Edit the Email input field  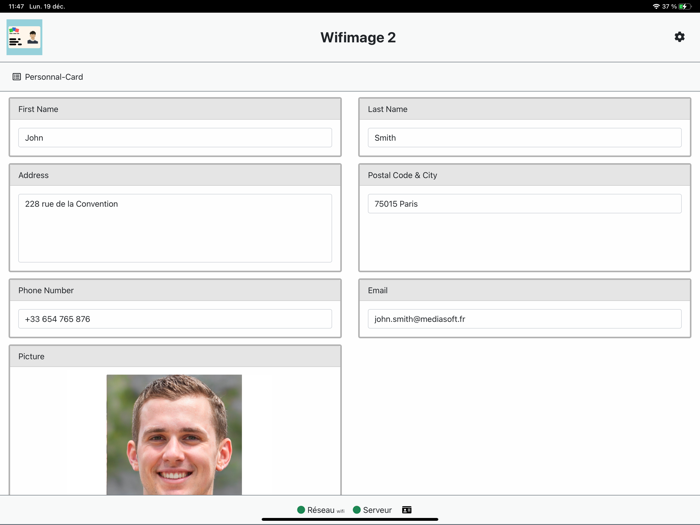525,319
